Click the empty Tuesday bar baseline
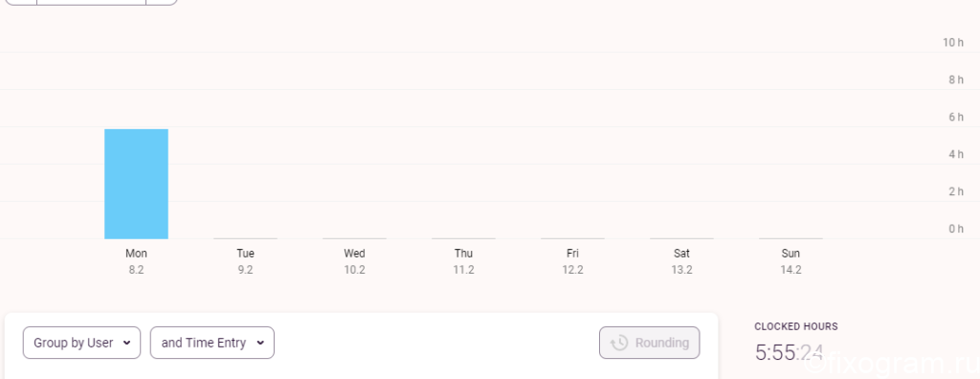980x379 pixels. pyautogui.click(x=245, y=238)
